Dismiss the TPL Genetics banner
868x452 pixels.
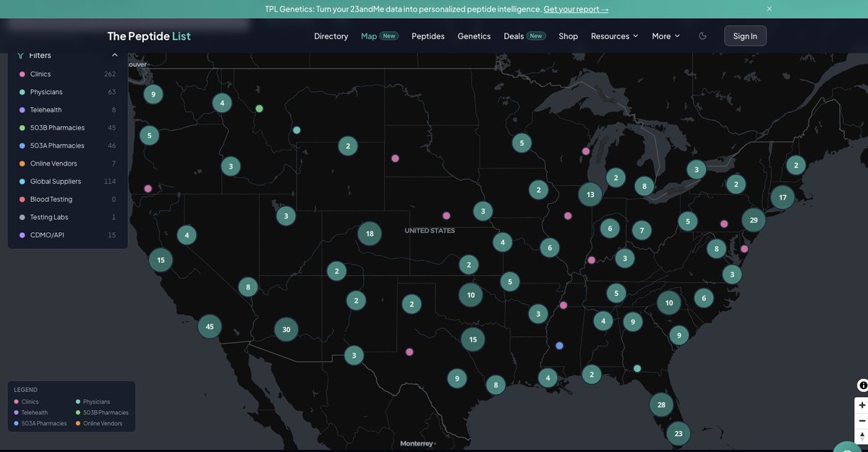point(769,9)
